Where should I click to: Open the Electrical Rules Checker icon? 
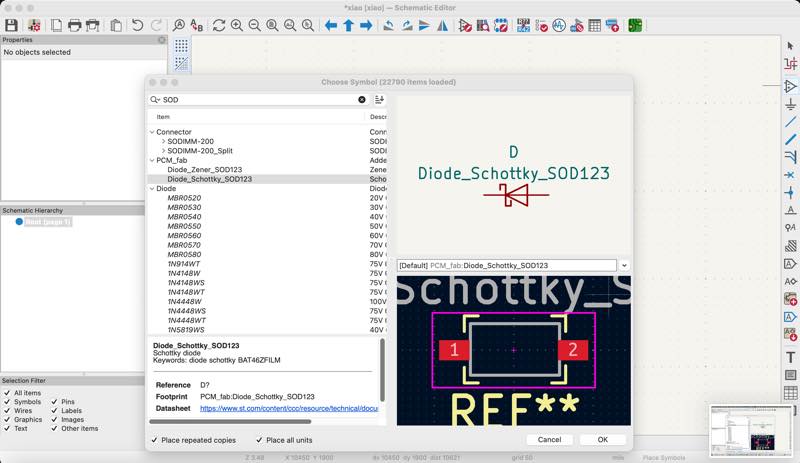(541, 25)
